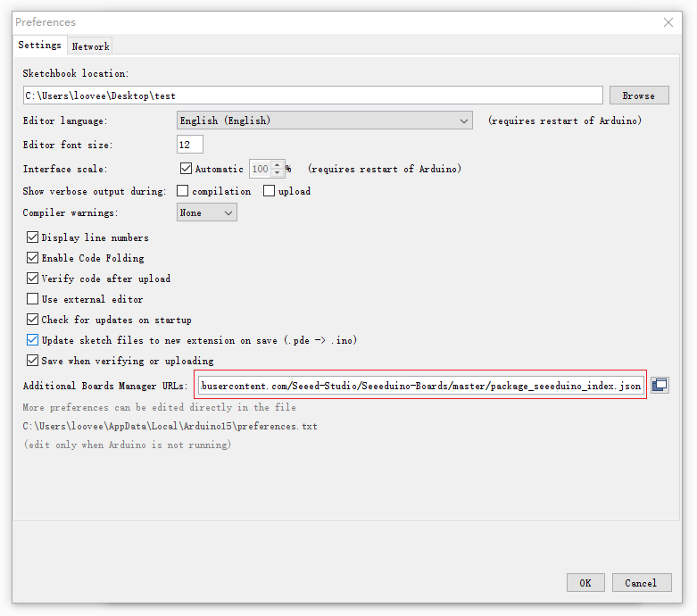Confirm preferences with the OK button
This screenshot has height=616, width=697.
pyautogui.click(x=585, y=583)
